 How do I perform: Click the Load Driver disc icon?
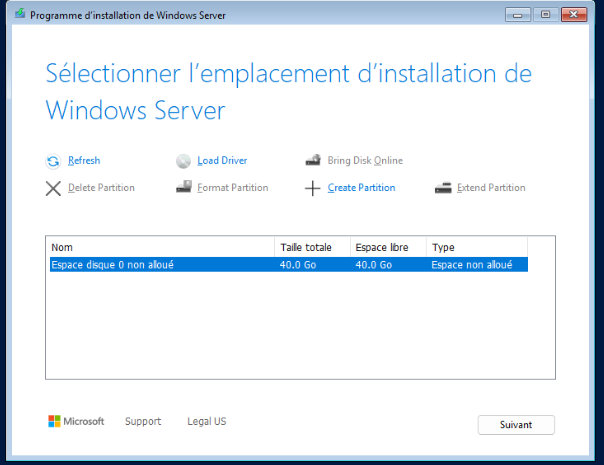(183, 161)
